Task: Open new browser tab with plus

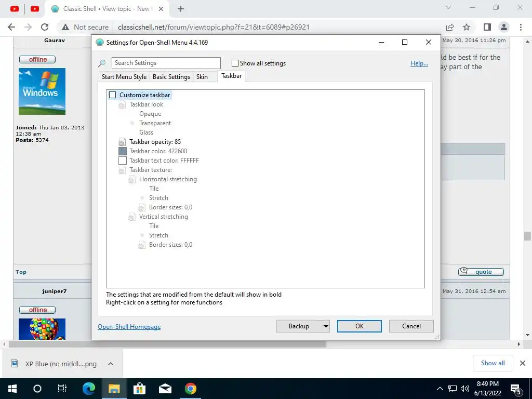Action: pyautogui.click(x=180, y=9)
